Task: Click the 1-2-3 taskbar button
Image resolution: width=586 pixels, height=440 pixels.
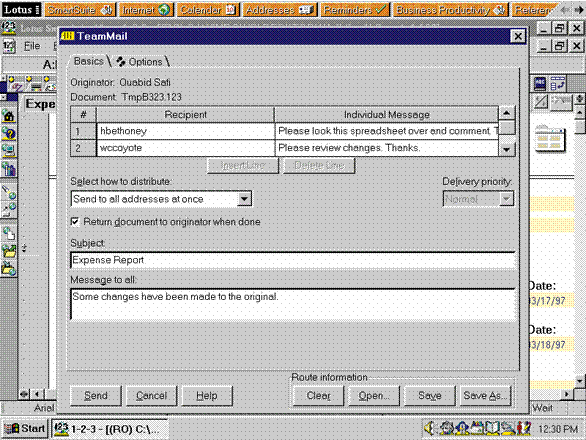Action: [109, 429]
